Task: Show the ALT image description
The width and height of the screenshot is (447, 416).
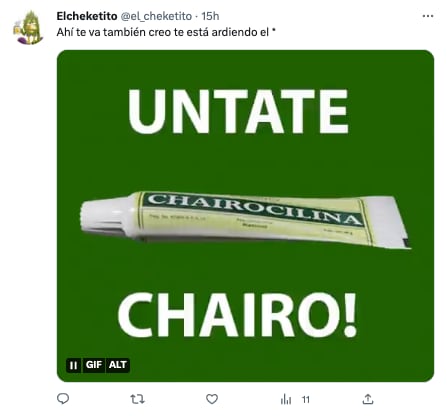Action: coord(118,365)
